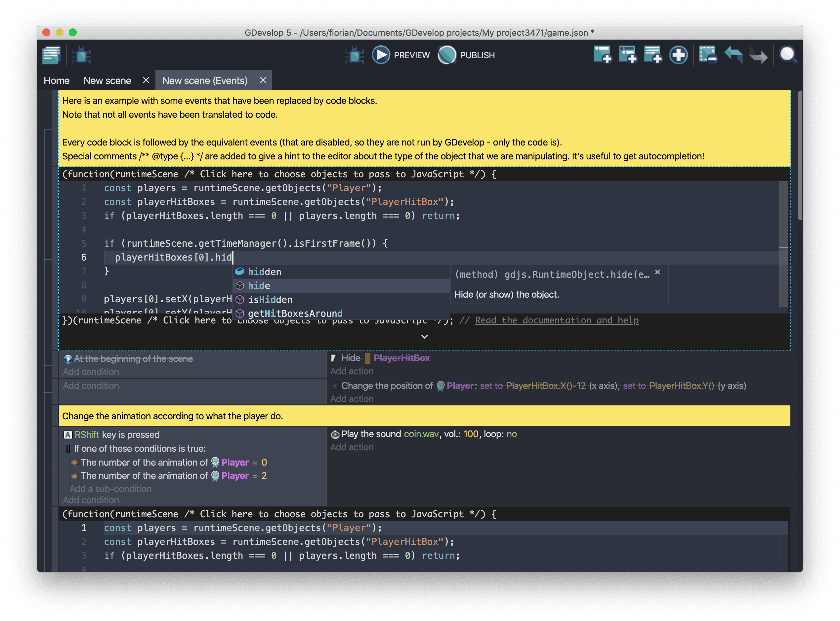Click Add a sub-condition under RShift event
This screenshot has width=840, height=621.
(110, 489)
